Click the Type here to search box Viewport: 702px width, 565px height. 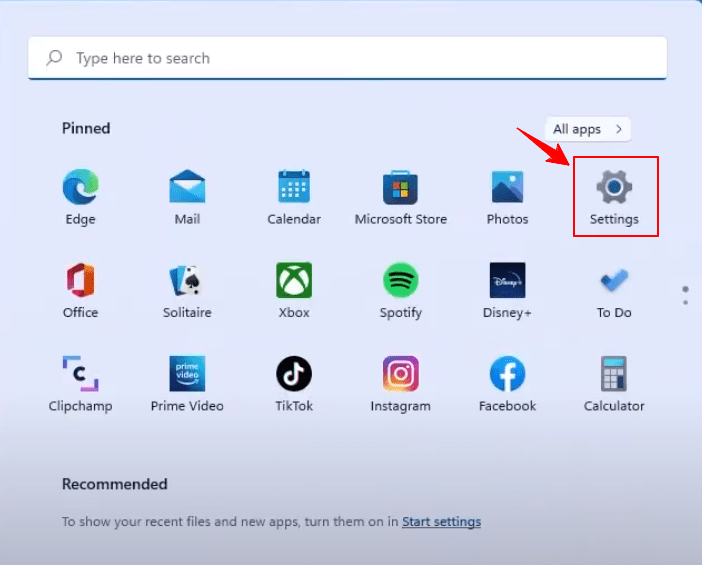pyautogui.click(x=347, y=58)
